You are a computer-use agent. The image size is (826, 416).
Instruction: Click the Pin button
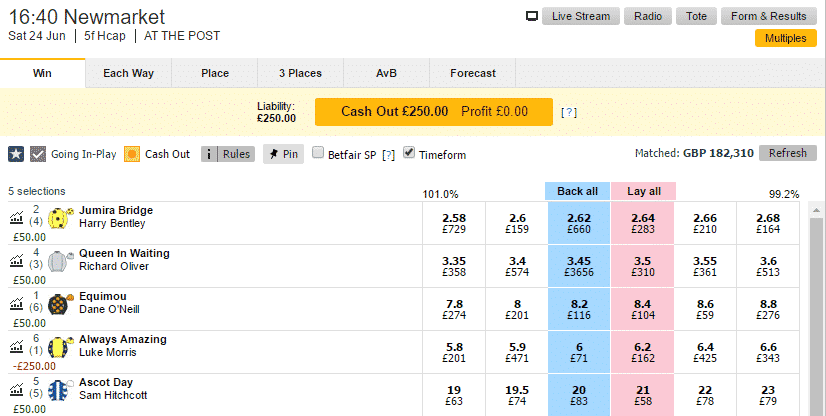(283, 154)
